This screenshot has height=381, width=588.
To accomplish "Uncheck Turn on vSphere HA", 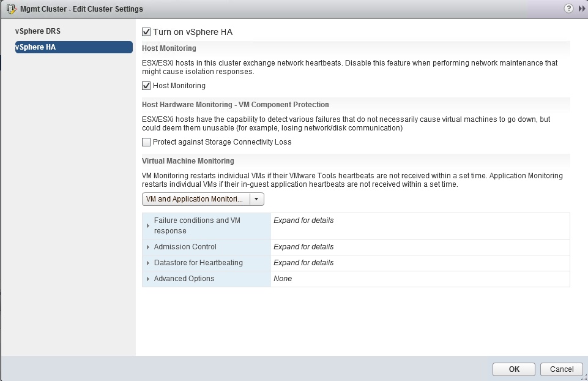I will (x=146, y=32).
